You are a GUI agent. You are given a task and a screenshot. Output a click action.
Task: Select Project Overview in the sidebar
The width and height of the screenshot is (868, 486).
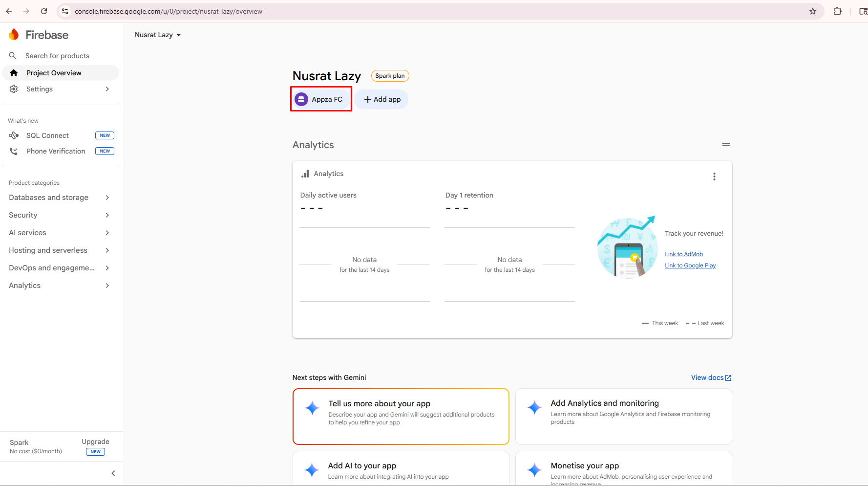coord(61,73)
